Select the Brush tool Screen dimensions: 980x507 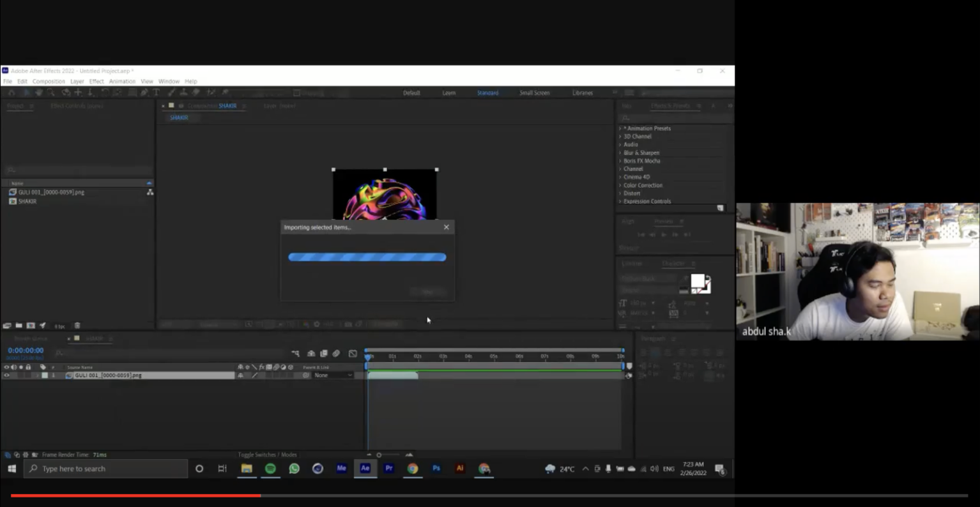(x=172, y=93)
